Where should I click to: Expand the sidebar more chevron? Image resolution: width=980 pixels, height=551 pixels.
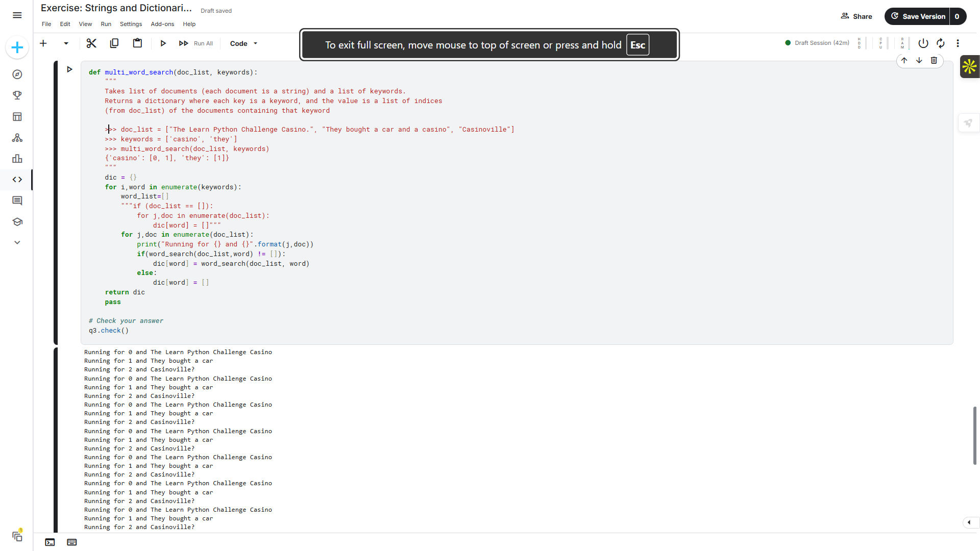click(x=17, y=242)
